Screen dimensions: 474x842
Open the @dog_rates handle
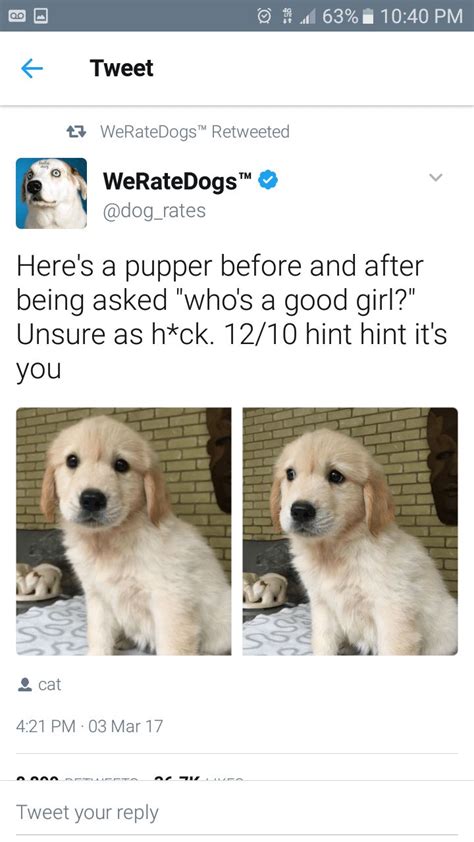[154, 210]
